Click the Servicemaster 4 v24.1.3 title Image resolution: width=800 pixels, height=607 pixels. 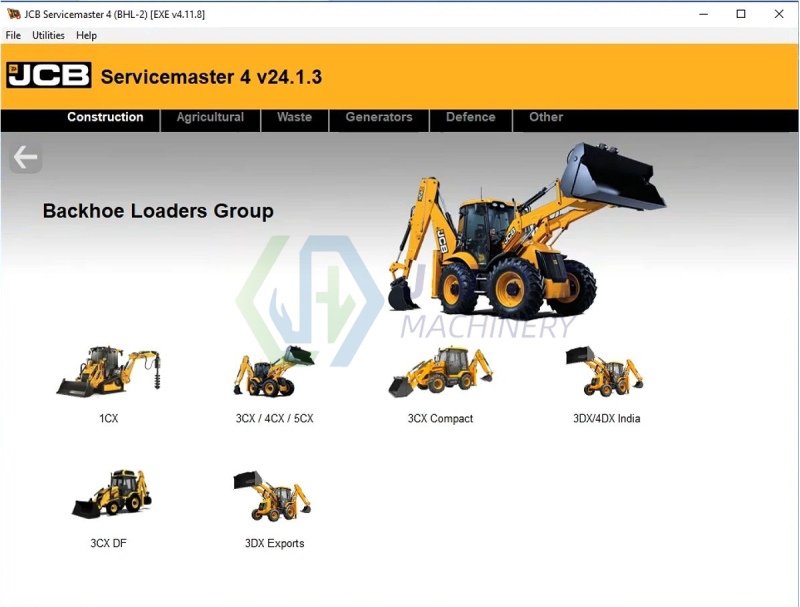(x=211, y=77)
